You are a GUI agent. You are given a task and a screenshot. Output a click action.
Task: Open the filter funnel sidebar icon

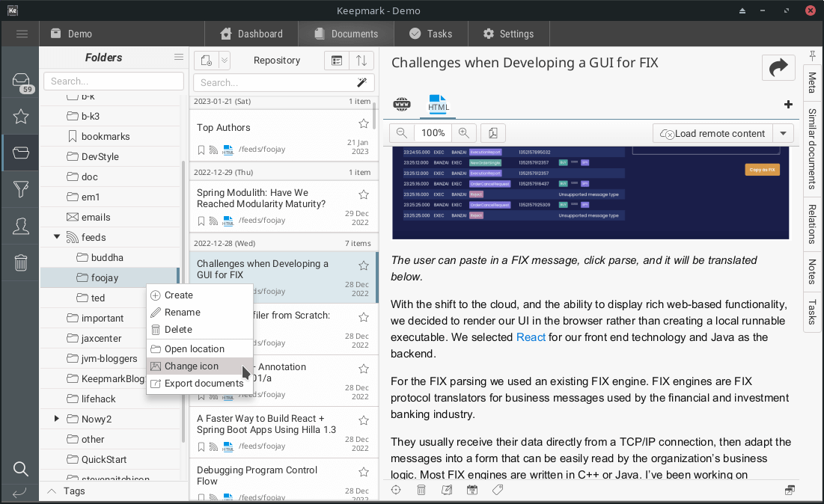[x=21, y=189]
